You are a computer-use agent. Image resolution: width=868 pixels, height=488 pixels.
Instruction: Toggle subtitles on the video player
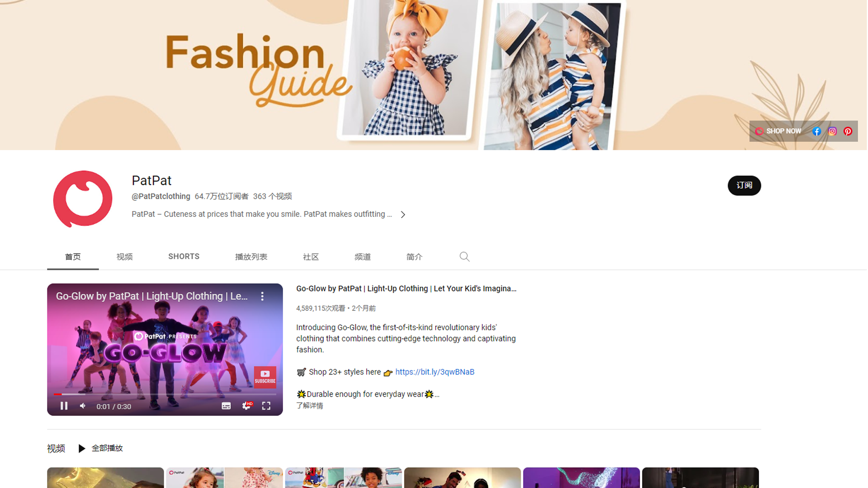(226, 406)
